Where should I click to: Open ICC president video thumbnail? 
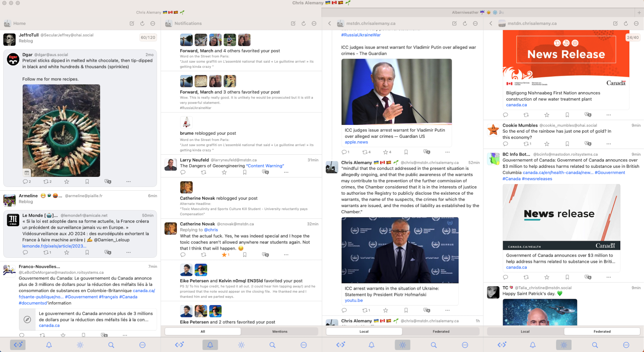(400, 250)
